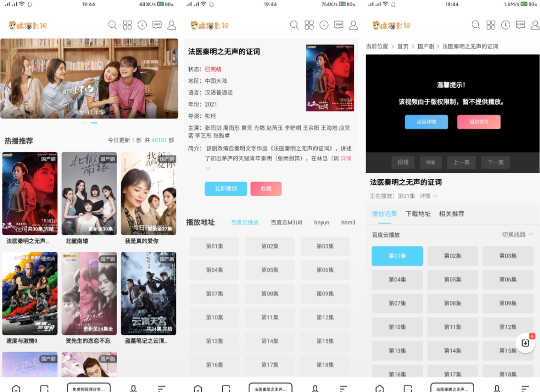
Task: Open the user profile icon on detail screen
Action: [x=354, y=25]
